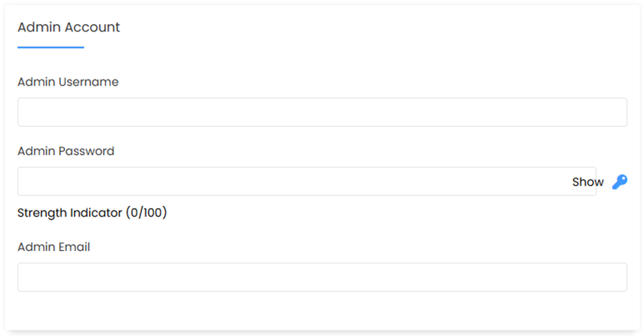
Task: Click the Strength Indicator text
Action: point(70,213)
